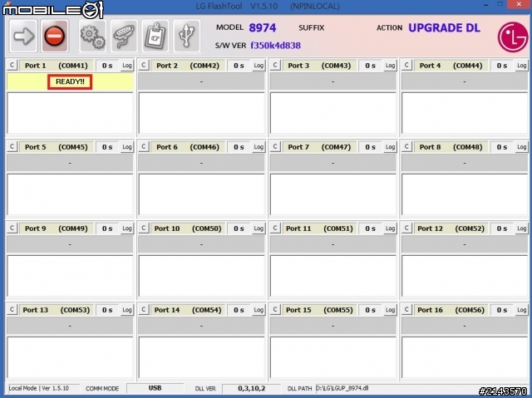Click the USB comm mode field
Screen dimensions: 532x398
pyautogui.click(x=155, y=388)
